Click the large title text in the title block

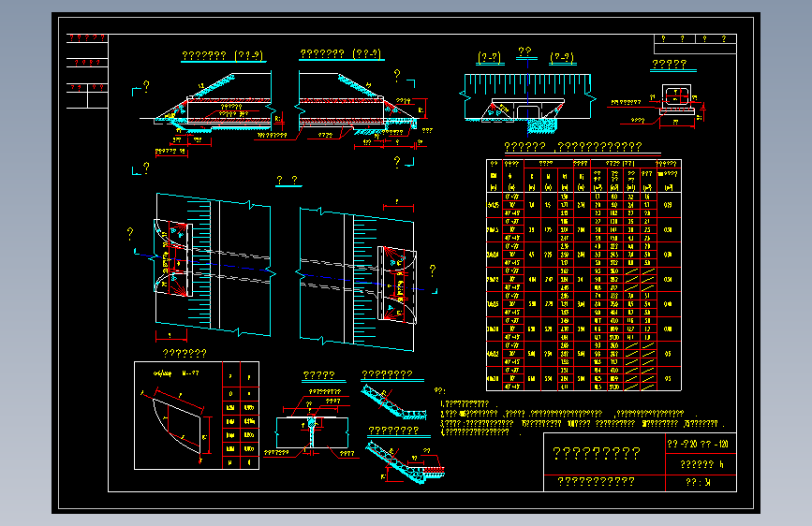tap(597, 454)
